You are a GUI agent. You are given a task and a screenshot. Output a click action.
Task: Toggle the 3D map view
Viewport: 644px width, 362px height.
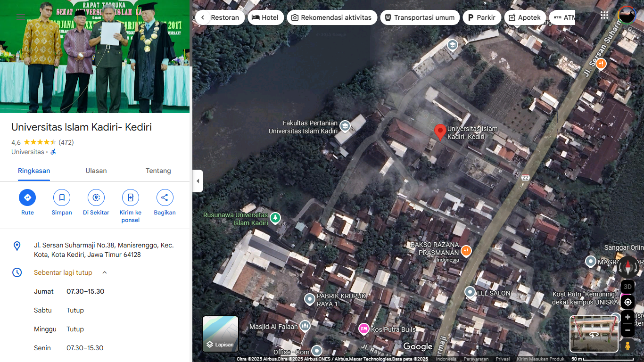point(627,286)
